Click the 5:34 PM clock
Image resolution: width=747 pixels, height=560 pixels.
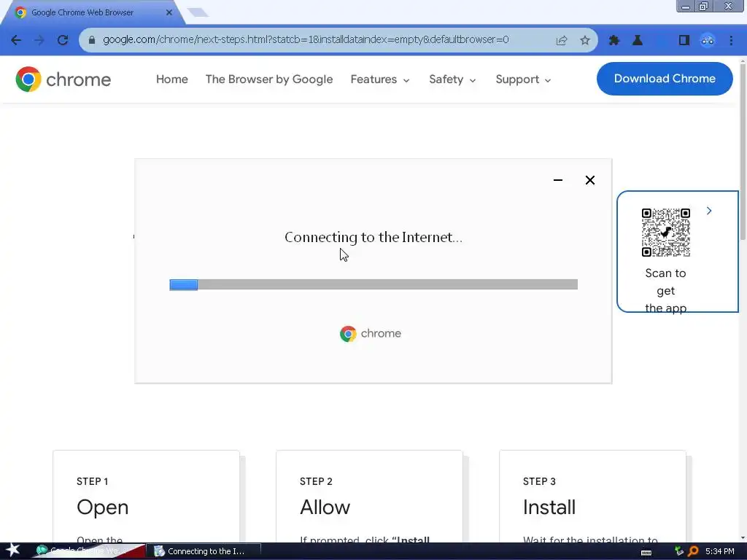point(720,551)
